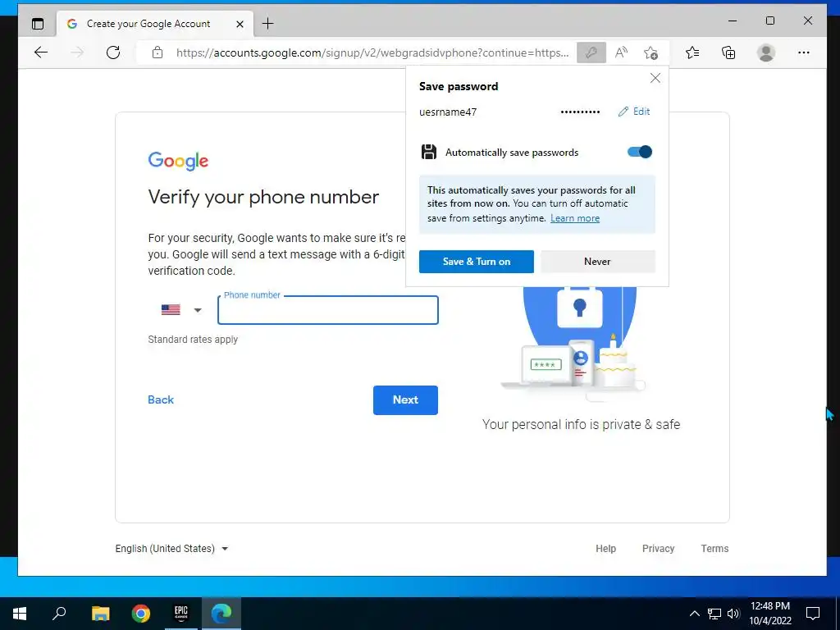Image resolution: width=840 pixels, height=630 pixels.
Task: Open File Explorer from taskbar
Action: point(100,614)
